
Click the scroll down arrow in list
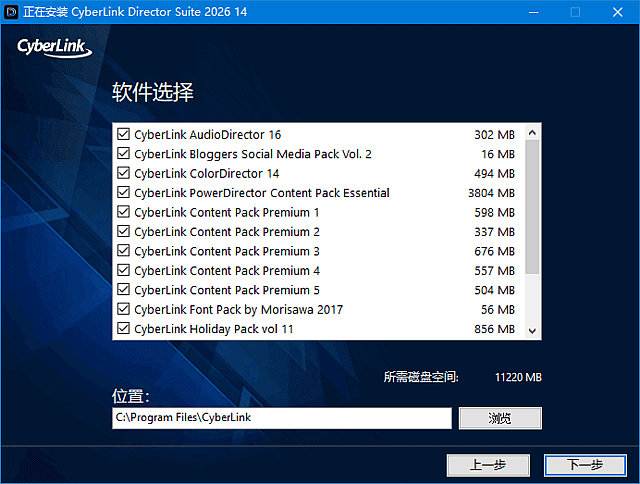coord(532,331)
